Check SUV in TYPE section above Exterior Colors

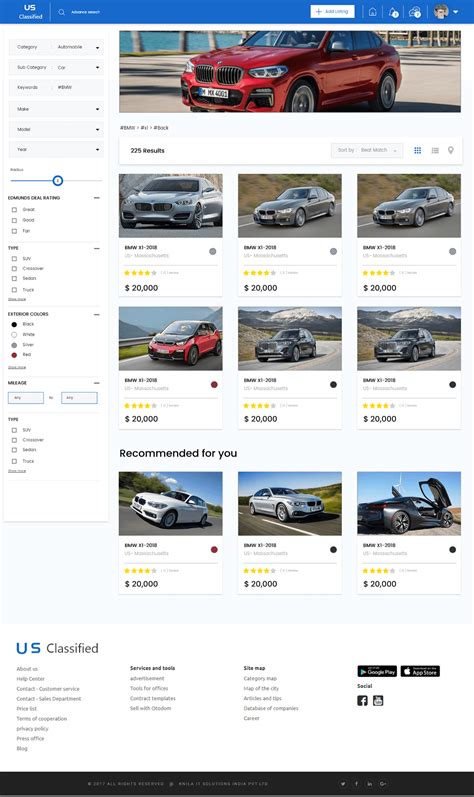click(14, 259)
